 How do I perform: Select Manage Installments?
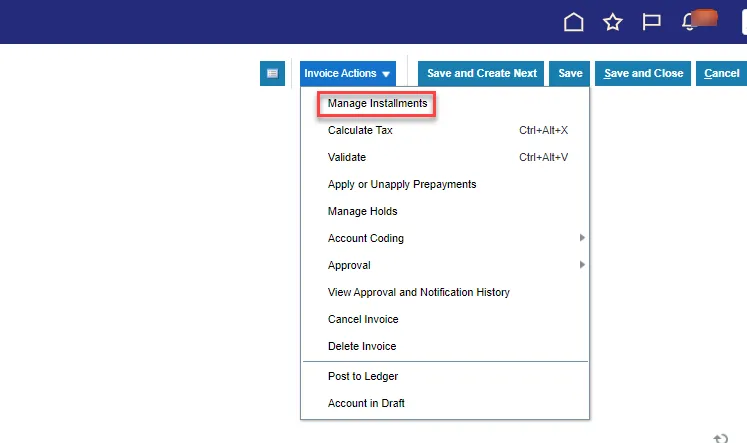[x=377, y=103]
